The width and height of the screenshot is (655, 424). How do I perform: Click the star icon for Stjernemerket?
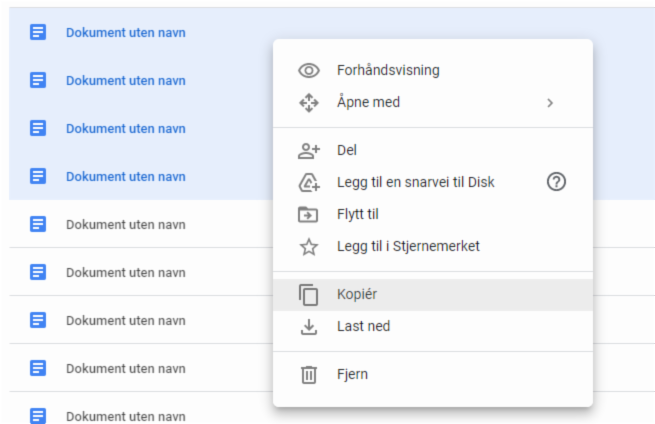point(309,246)
